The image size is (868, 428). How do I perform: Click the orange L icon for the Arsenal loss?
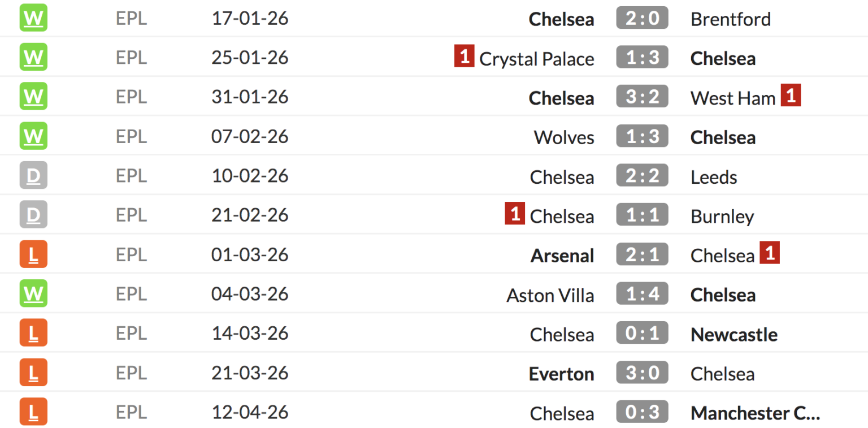(x=33, y=254)
